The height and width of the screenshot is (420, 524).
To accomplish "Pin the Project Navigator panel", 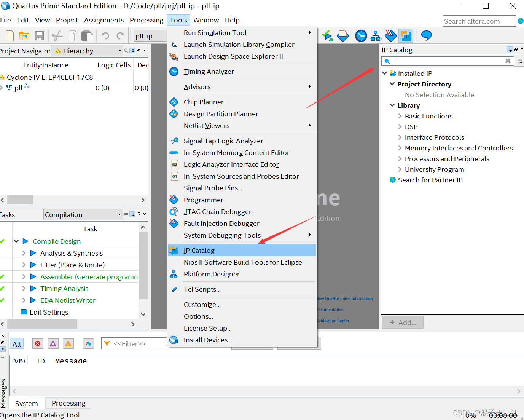I will tap(133, 50).
